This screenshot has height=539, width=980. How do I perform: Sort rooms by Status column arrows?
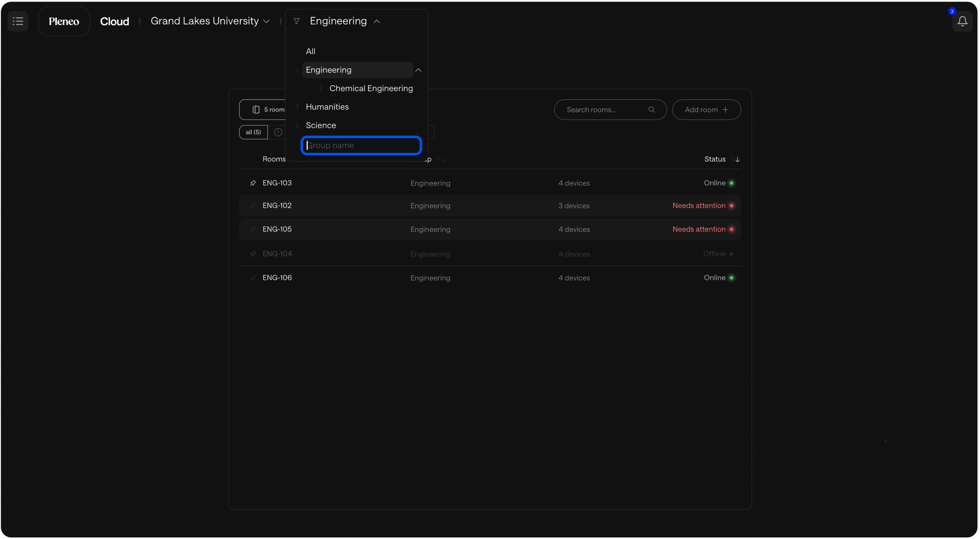click(x=735, y=159)
